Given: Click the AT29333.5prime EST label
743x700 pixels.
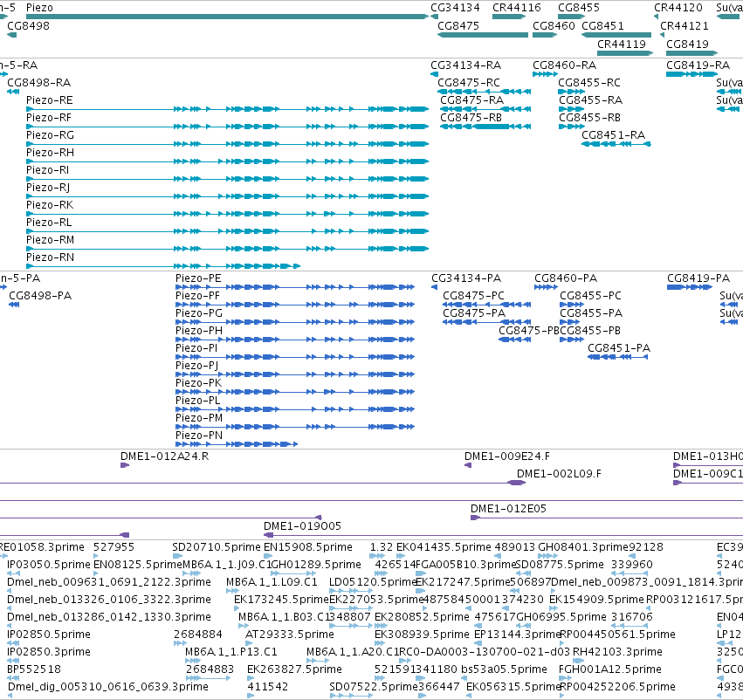Looking at the screenshot, I should tap(290, 635).
